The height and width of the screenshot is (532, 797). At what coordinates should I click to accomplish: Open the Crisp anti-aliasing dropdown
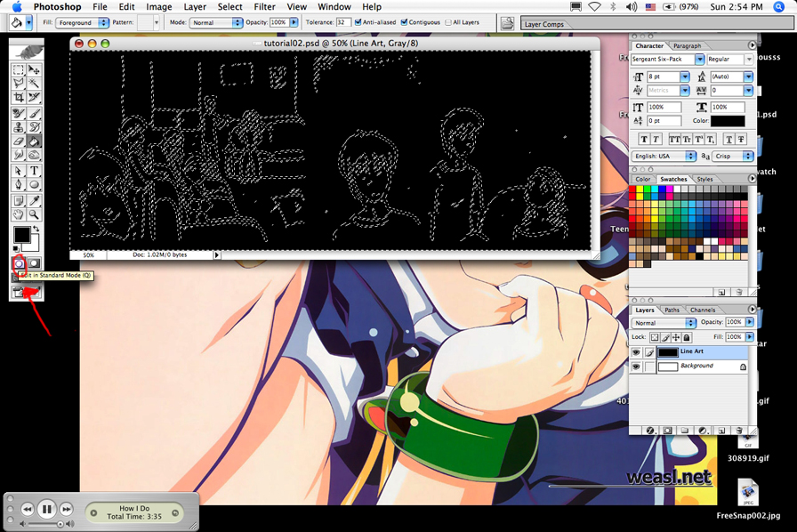coord(732,157)
